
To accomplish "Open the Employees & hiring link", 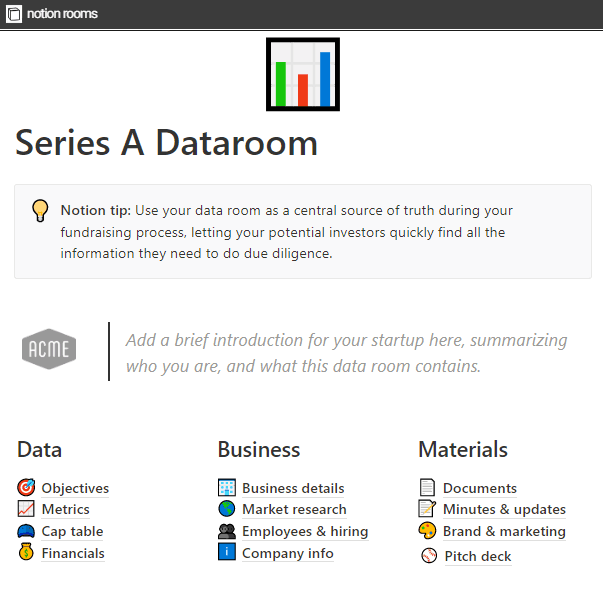I will click(305, 531).
